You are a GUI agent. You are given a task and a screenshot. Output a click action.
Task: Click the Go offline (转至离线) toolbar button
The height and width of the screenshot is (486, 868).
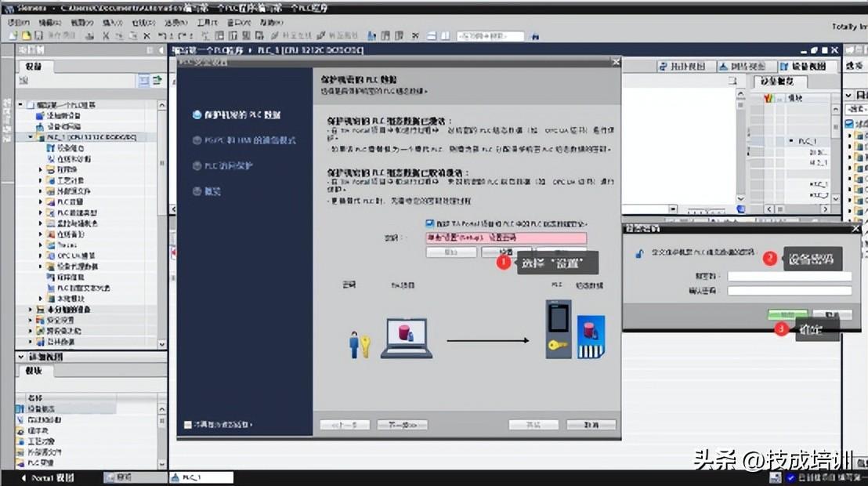pos(337,36)
